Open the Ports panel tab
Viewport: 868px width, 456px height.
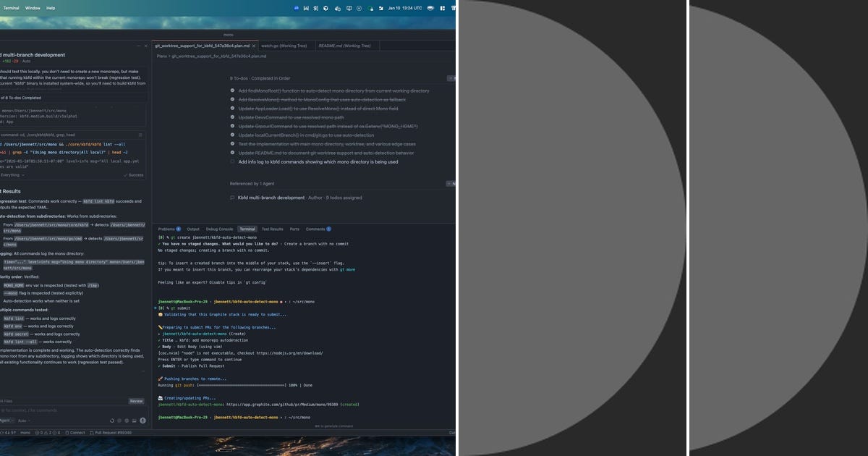click(x=294, y=229)
